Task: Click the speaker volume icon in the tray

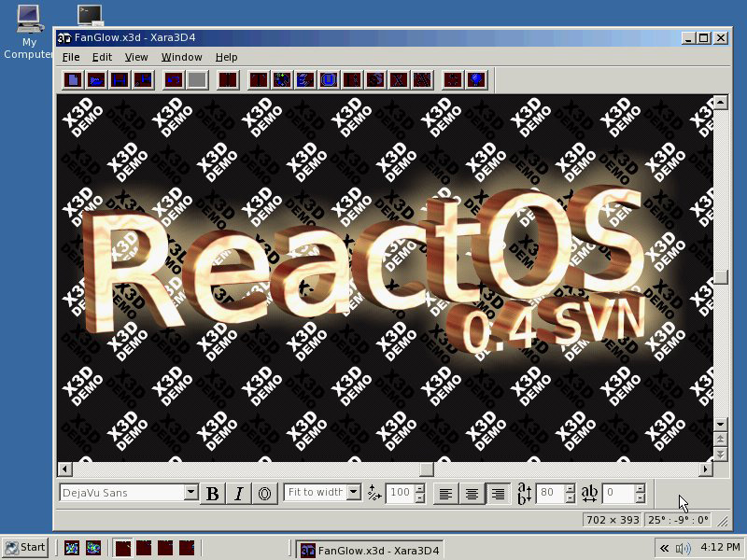Action: (x=684, y=548)
